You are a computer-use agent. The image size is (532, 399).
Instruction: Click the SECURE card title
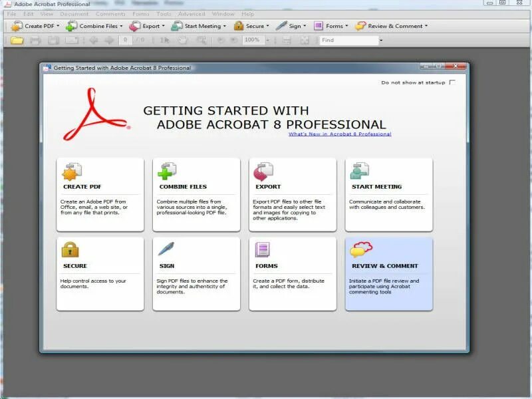click(75, 266)
